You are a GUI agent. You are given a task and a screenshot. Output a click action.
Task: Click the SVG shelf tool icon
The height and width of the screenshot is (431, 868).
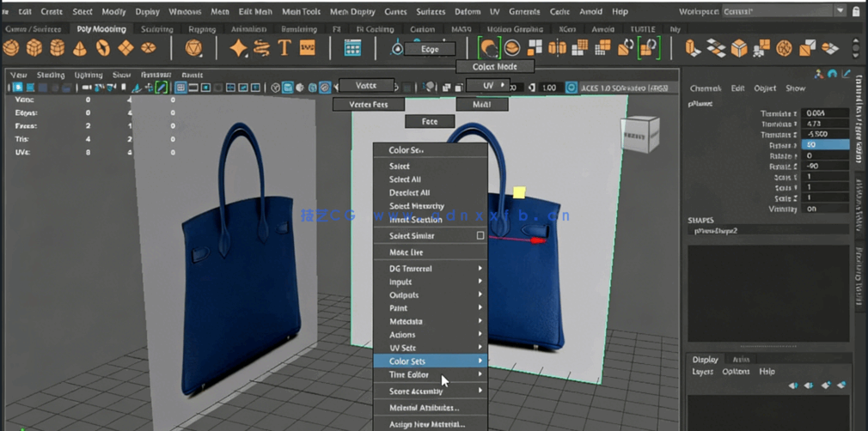click(x=308, y=48)
